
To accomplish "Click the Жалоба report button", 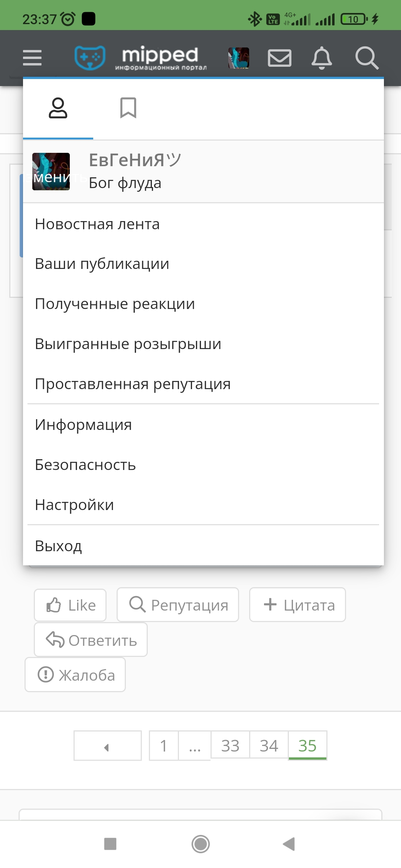I will [x=75, y=675].
